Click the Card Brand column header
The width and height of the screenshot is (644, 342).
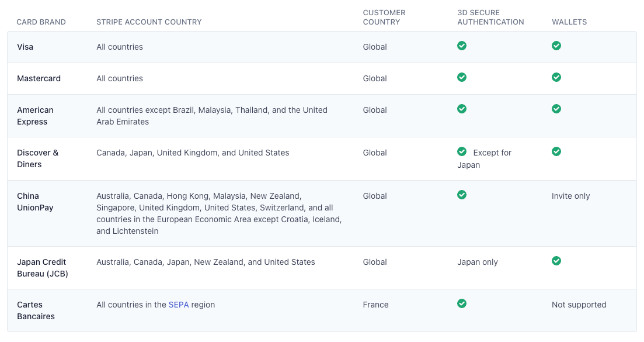click(41, 22)
